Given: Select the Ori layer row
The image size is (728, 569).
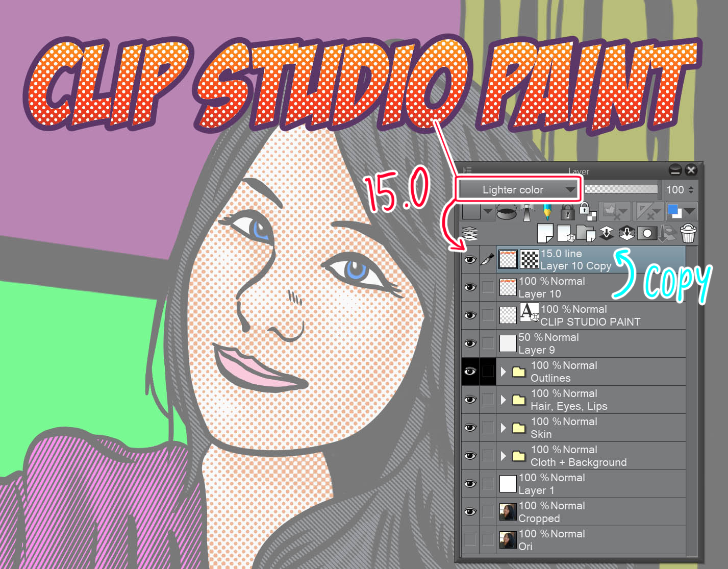Looking at the screenshot, I should click(x=591, y=539).
